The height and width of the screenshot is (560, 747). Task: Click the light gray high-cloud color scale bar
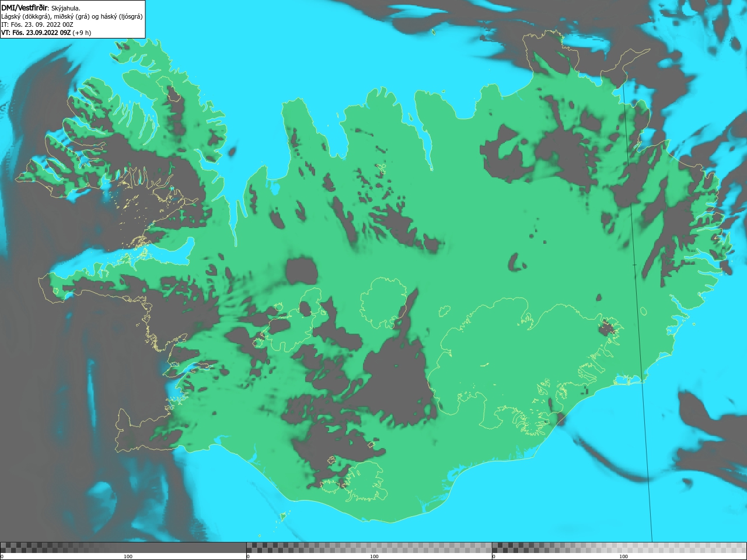pos(619,547)
